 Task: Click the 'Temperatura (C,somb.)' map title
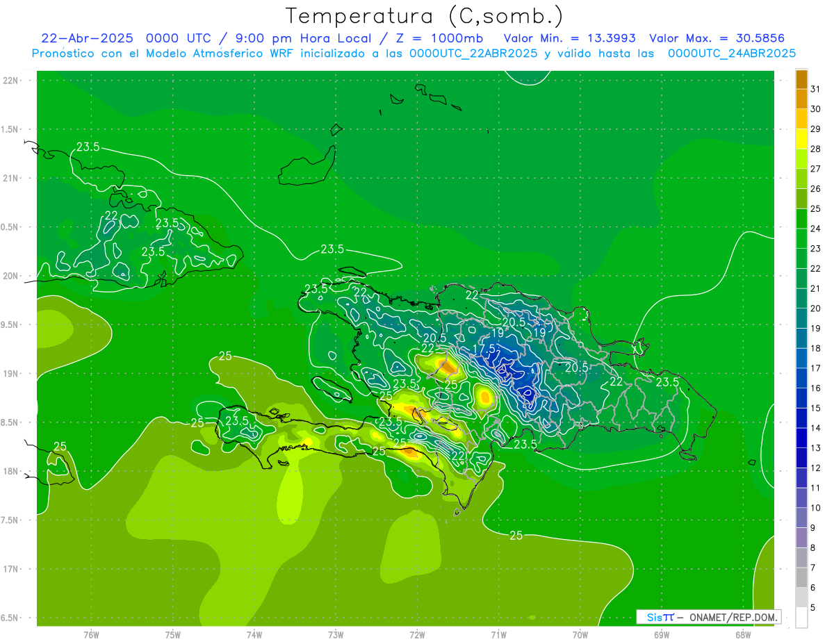pyautogui.click(x=425, y=16)
